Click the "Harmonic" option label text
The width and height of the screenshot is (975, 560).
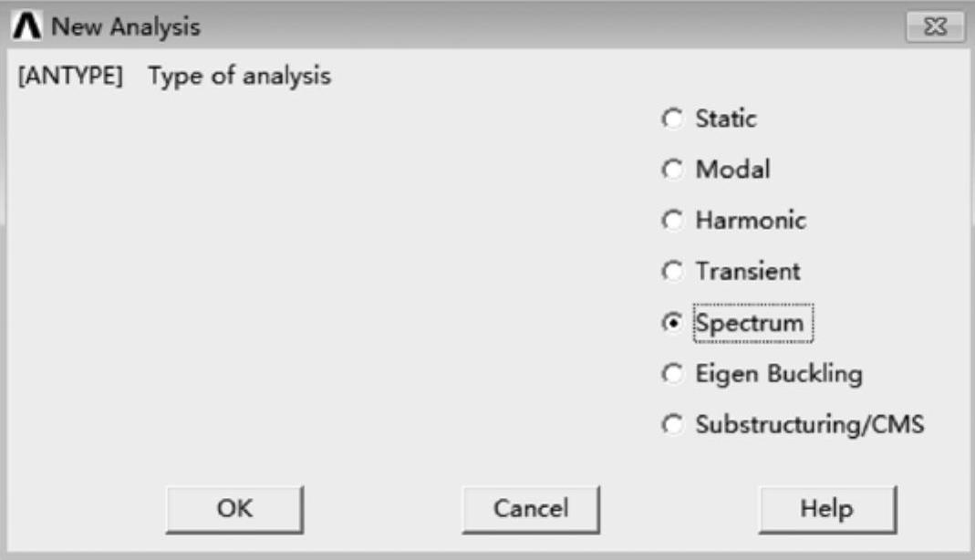751,221
